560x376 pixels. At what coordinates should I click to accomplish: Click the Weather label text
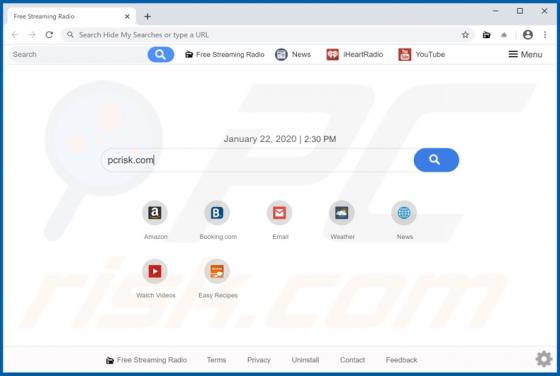[342, 237]
